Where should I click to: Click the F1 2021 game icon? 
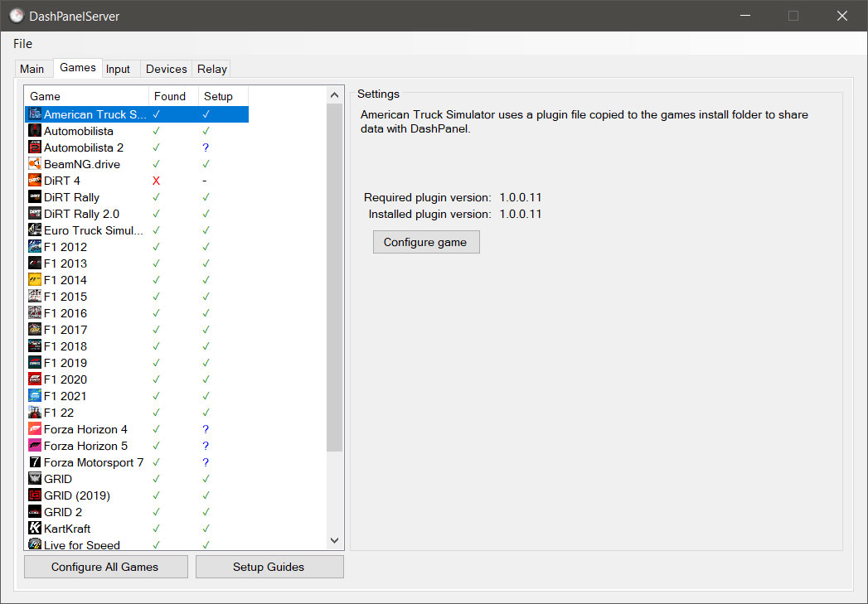[x=35, y=396]
